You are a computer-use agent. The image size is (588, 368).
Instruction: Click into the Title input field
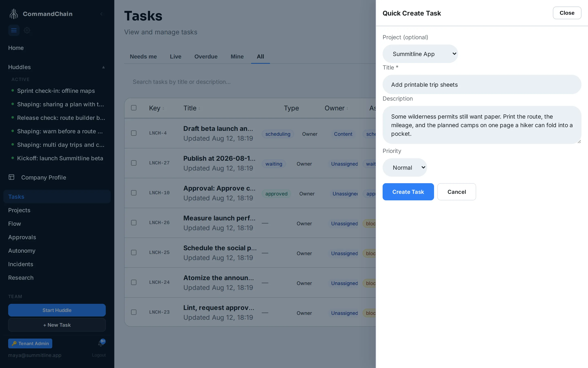point(482,84)
